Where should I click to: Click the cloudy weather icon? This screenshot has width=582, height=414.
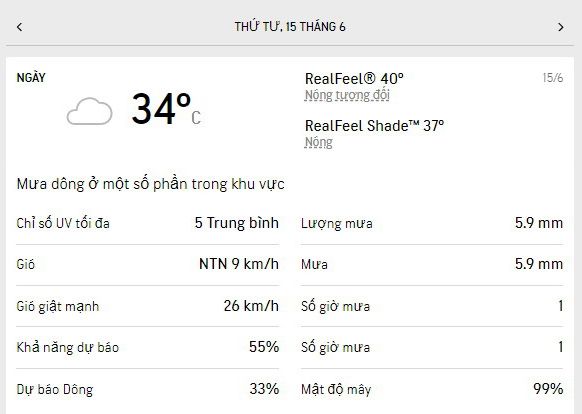(x=89, y=111)
